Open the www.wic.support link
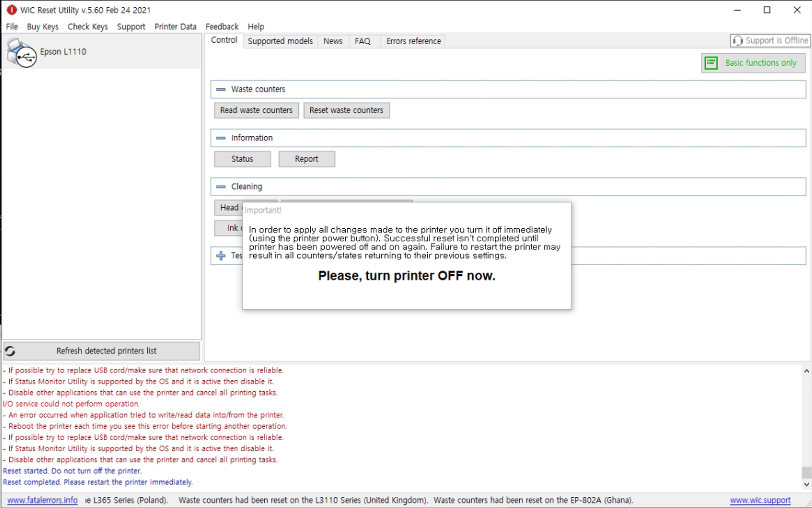The image size is (812, 508). [760, 501]
